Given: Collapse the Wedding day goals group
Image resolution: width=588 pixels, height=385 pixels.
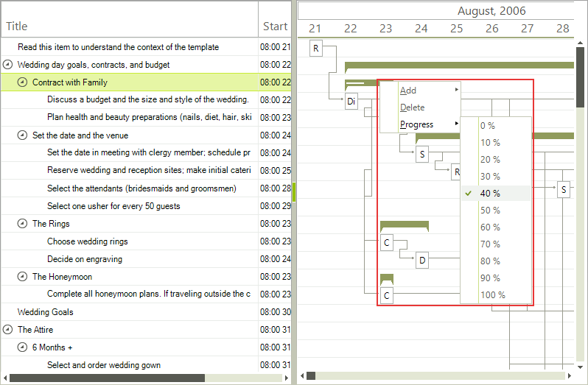Looking at the screenshot, I should click(7, 65).
